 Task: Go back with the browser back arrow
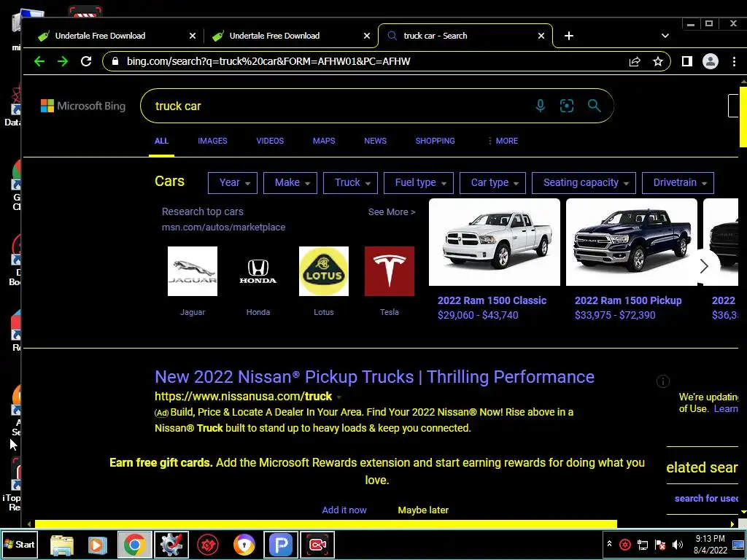[39, 61]
